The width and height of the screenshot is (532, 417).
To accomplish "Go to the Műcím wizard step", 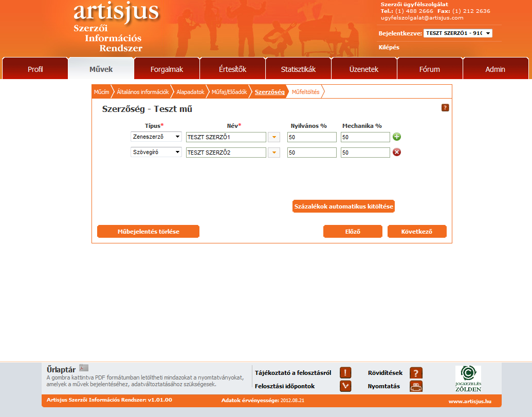I will 101,92.
